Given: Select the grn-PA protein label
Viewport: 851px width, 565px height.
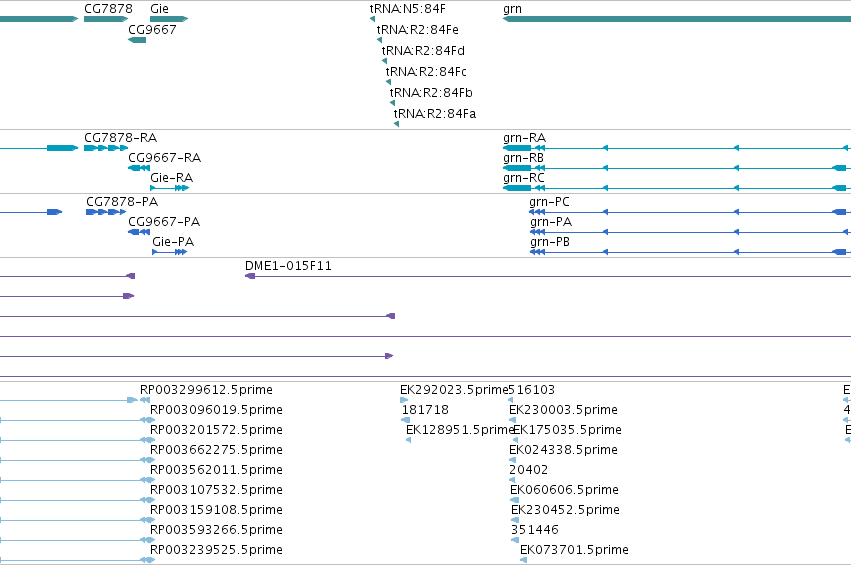Looking at the screenshot, I should (x=551, y=221).
